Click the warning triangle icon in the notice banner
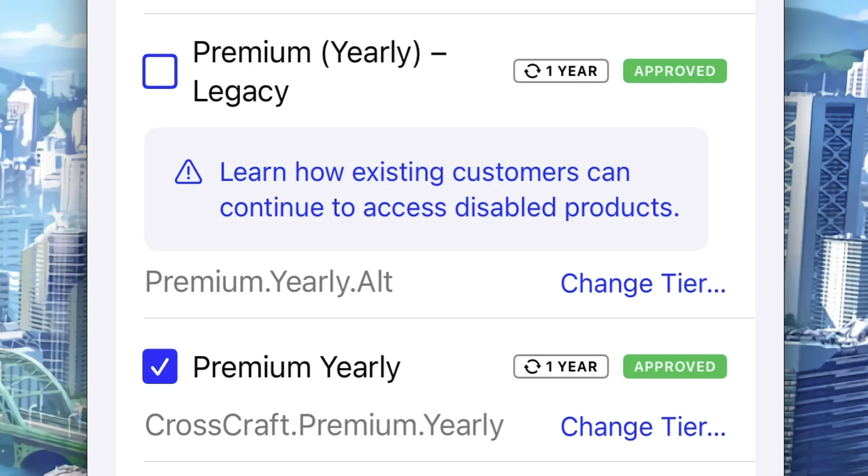 [188, 172]
